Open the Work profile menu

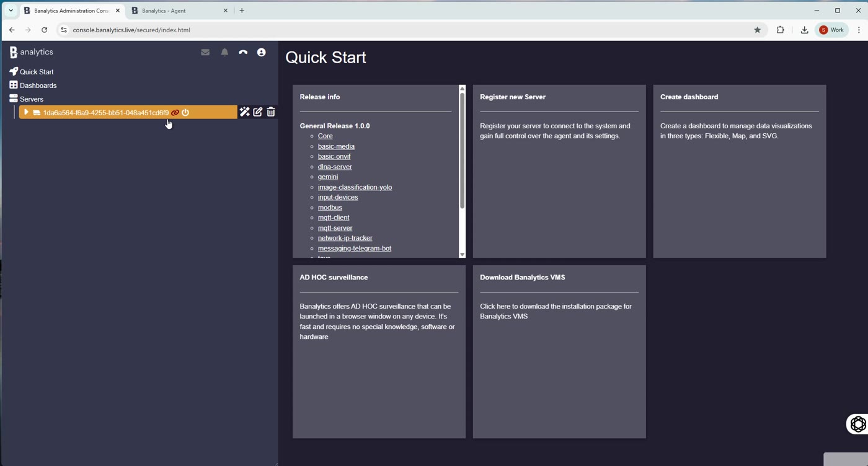[x=832, y=30]
